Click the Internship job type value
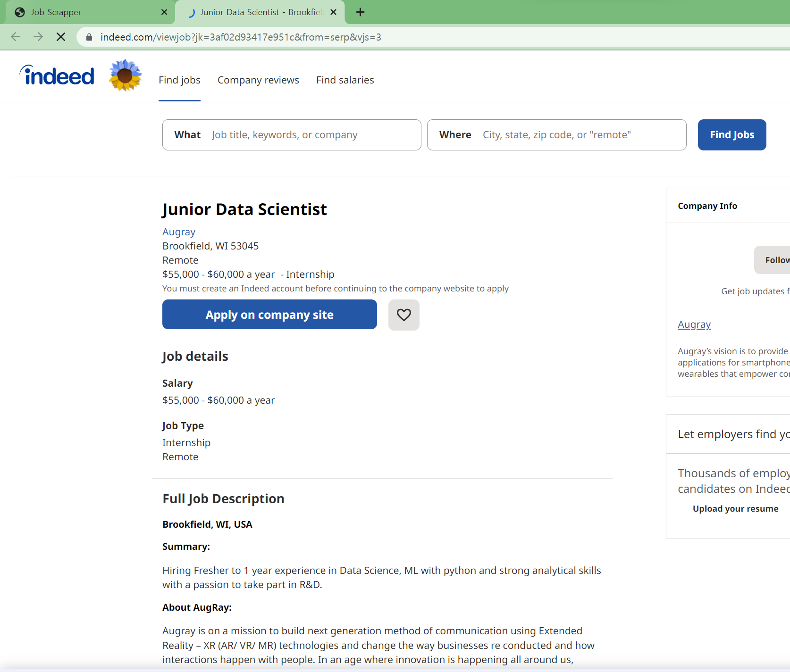The image size is (790, 672). pos(186,443)
